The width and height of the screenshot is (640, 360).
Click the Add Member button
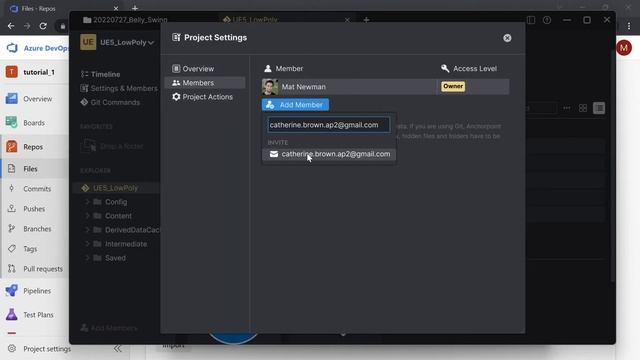click(295, 105)
